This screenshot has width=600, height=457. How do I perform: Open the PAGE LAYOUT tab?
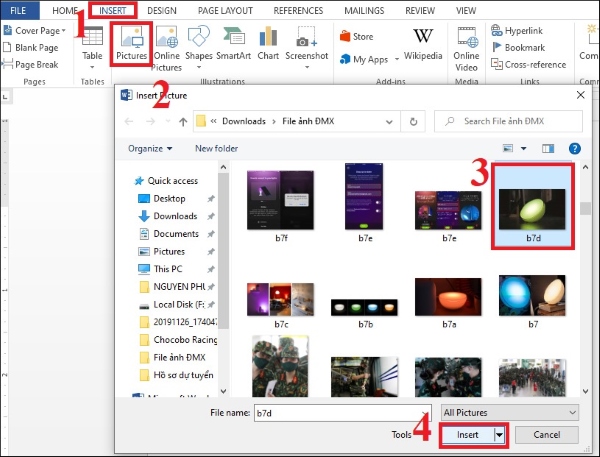227,9
